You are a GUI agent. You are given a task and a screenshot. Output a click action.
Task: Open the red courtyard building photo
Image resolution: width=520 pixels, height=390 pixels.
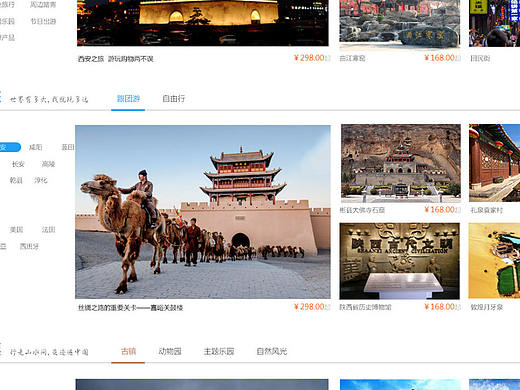(x=494, y=163)
